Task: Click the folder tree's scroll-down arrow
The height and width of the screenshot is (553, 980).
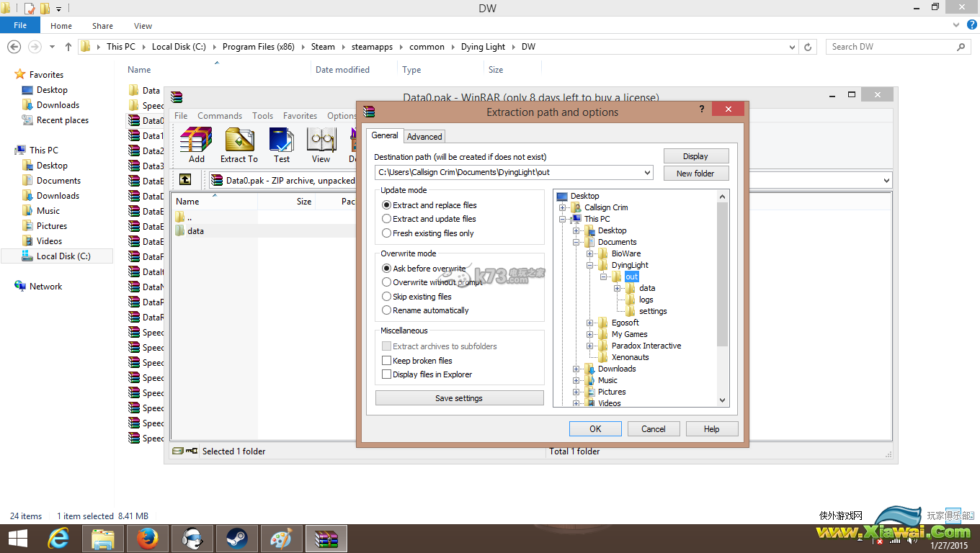Action: click(x=723, y=400)
